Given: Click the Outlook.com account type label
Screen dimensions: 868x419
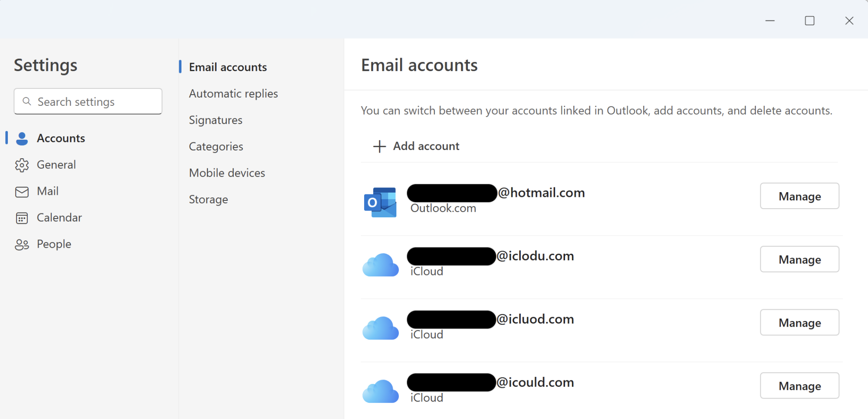Looking at the screenshot, I should pyautogui.click(x=443, y=209).
